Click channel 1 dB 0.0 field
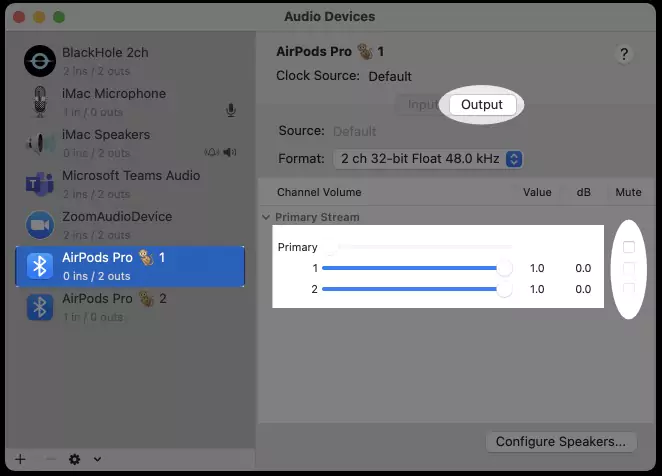The height and width of the screenshot is (476, 662). tap(583, 268)
